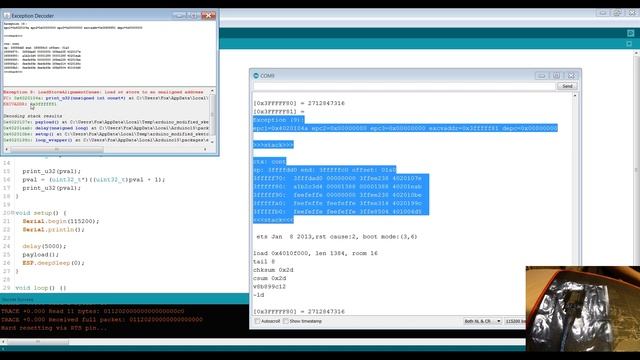Screen dimensions: 640x360
Task: Click the '>>>stack>>>' line in COM9
Action: pyautogui.click(x=273, y=145)
